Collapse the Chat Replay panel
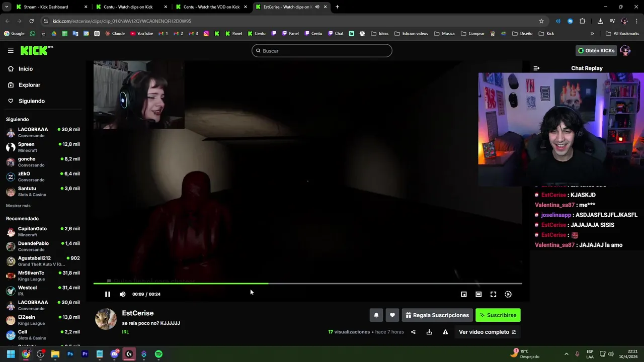This screenshot has height=362, width=644. tap(536, 68)
